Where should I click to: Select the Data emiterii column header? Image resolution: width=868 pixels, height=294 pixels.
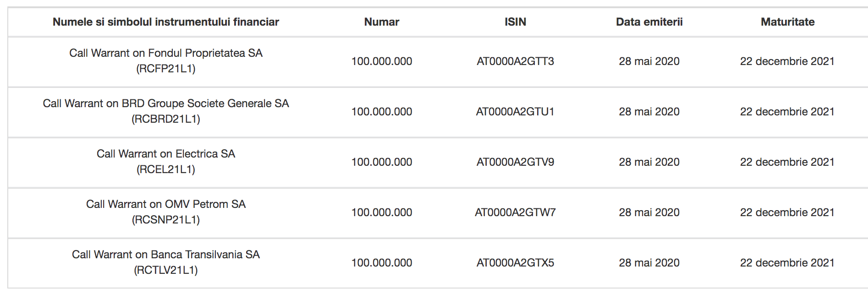tap(649, 22)
